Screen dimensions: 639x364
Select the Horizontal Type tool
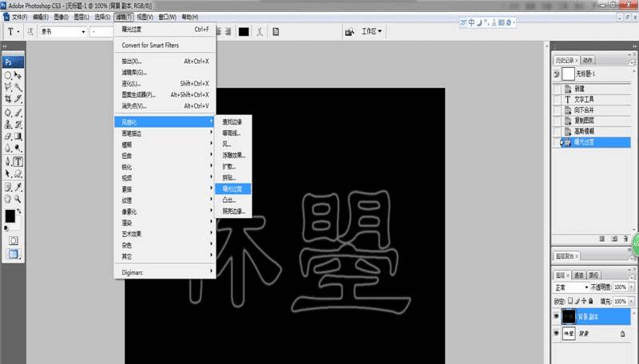coord(18,161)
